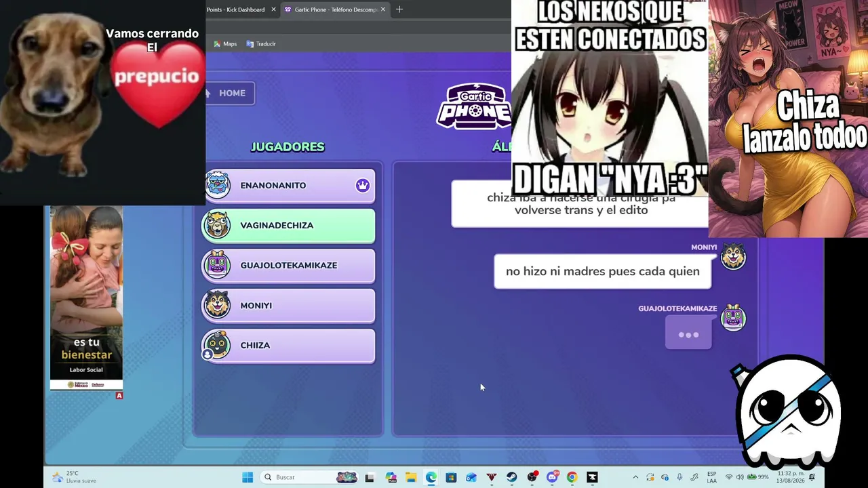
Task: Open the clock showing 11:32 p. m.
Action: [x=789, y=477]
